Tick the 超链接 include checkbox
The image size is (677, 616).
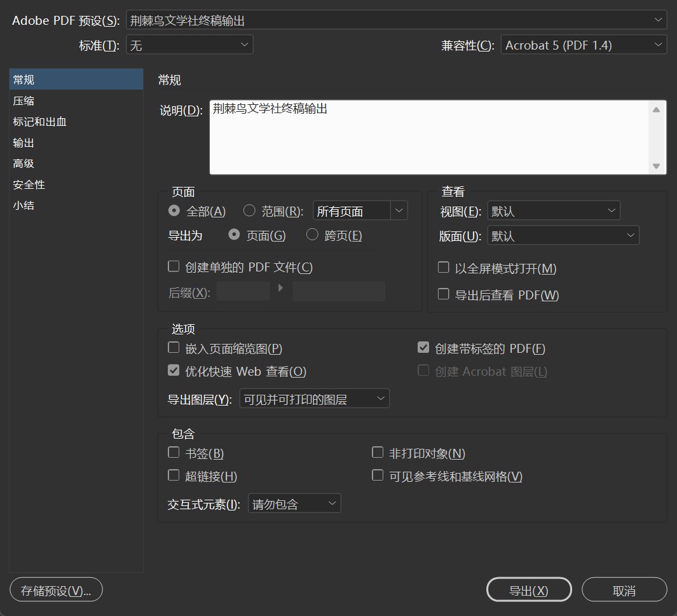[174, 476]
